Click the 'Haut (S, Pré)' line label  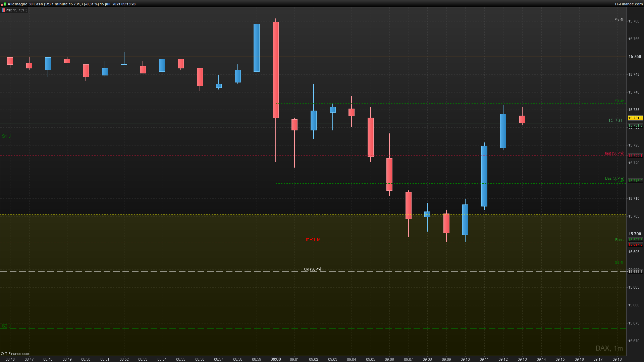613,154
